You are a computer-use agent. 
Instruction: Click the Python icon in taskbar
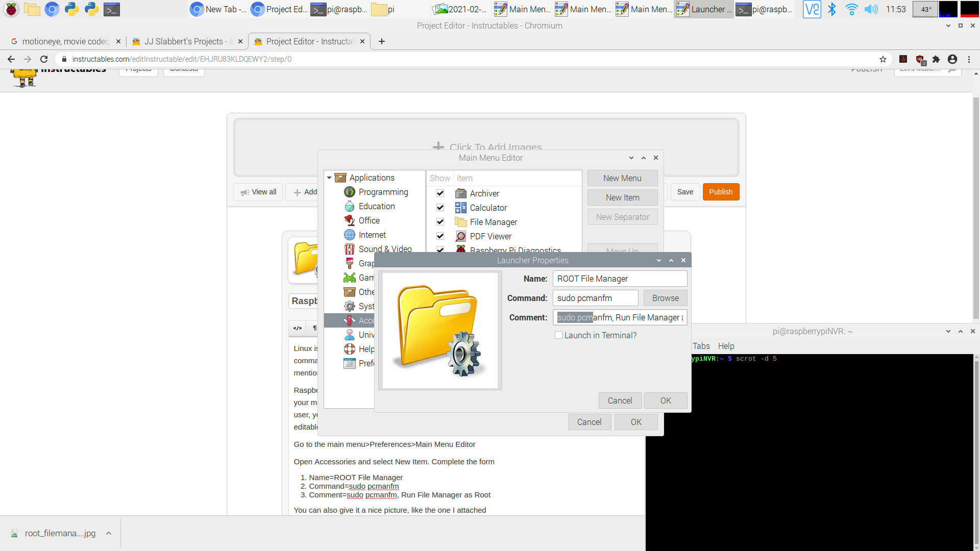pos(72,9)
